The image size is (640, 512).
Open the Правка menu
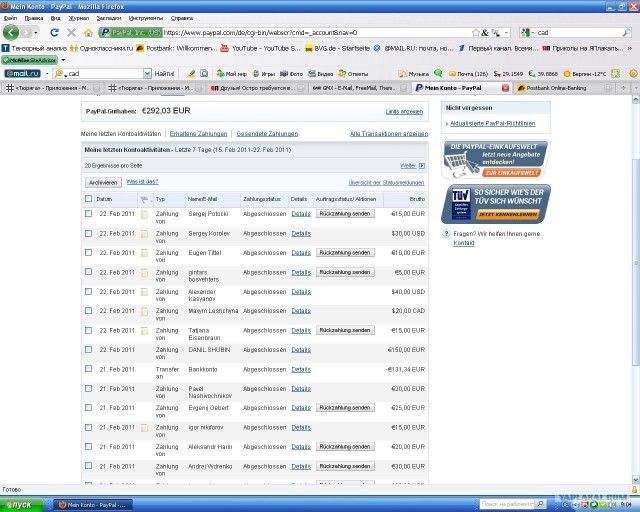point(33,18)
